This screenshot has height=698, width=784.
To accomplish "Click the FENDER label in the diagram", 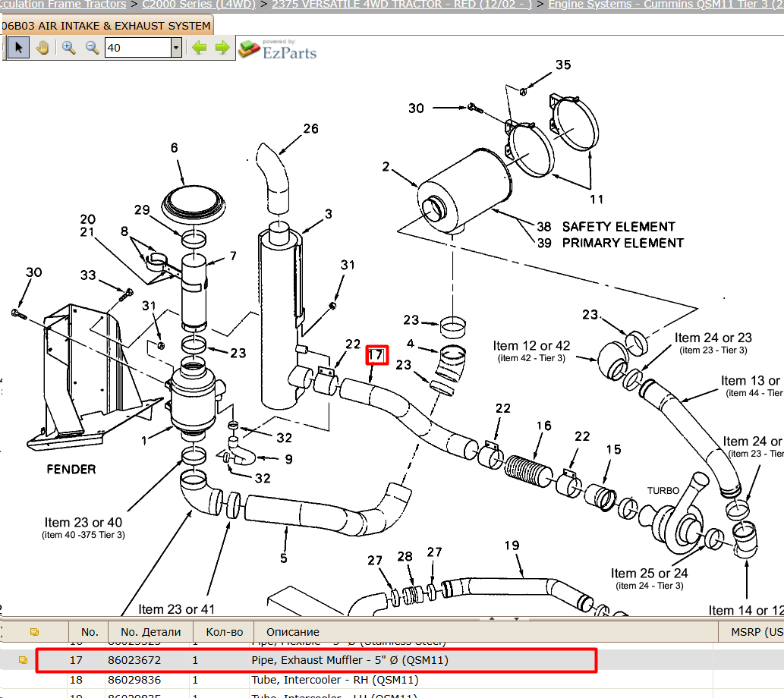I will pos(71,470).
